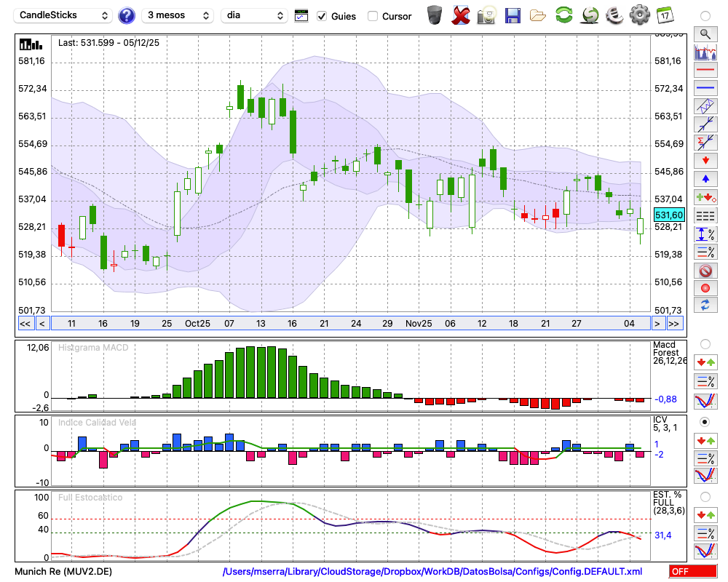Click the calendar icon showing 17

(x=665, y=15)
